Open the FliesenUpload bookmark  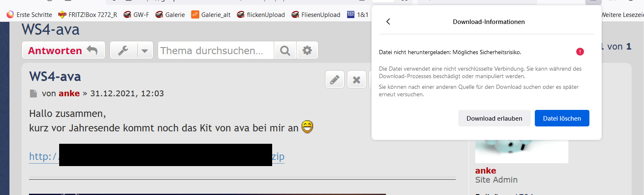316,14
